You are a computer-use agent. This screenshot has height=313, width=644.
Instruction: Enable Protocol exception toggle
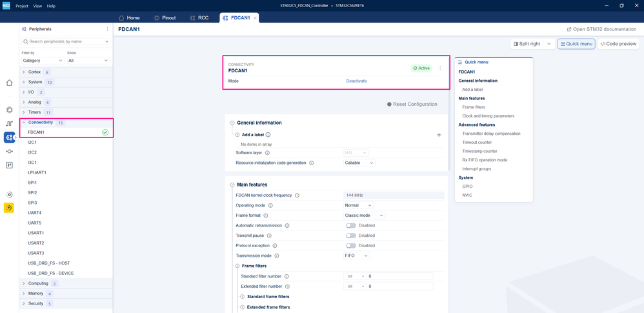tap(351, 246)
